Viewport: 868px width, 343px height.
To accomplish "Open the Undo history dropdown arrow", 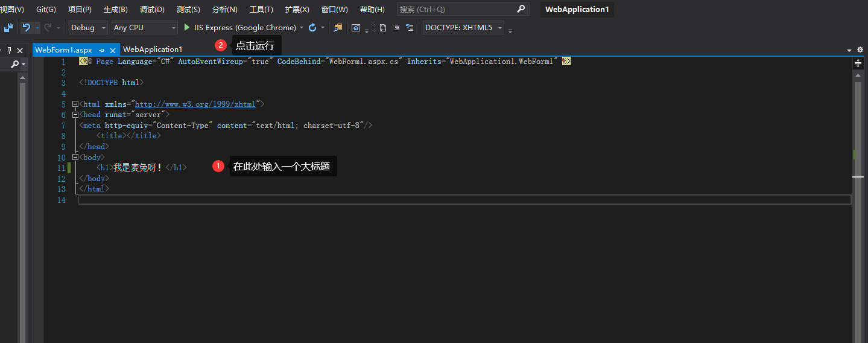I will pyautogui.click(x=37, y=28).
